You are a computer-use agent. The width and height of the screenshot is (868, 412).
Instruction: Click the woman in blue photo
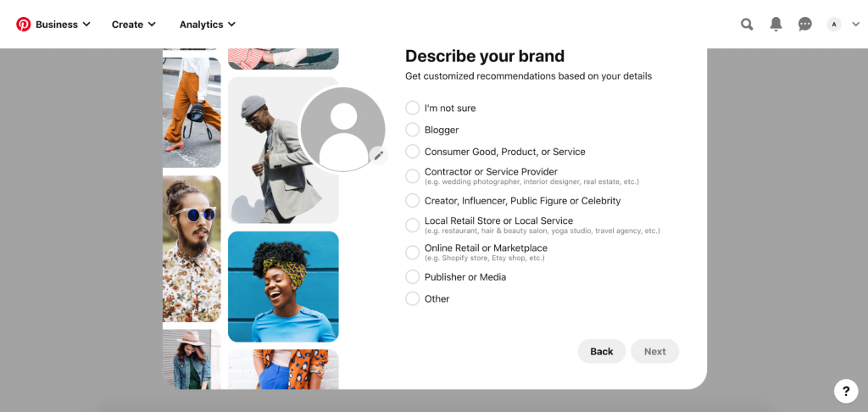pos(283,287)
